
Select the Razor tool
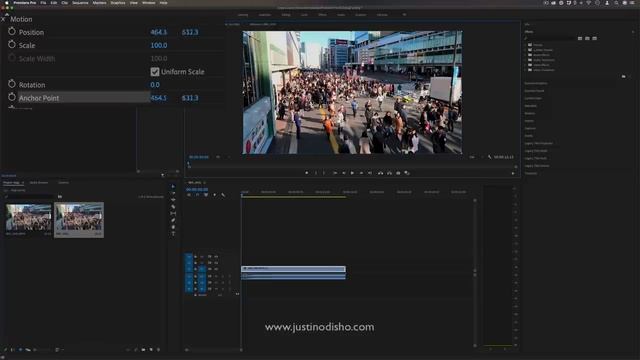(173, 207)
